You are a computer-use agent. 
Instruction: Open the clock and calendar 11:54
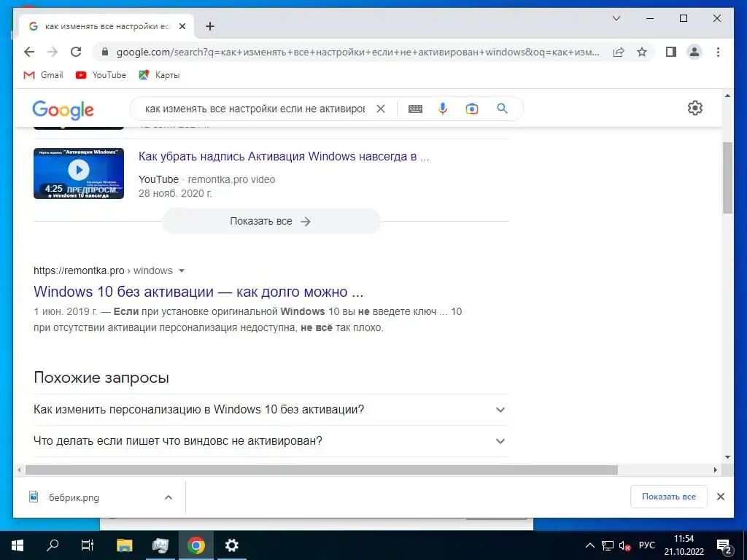[x=684, y=545]
